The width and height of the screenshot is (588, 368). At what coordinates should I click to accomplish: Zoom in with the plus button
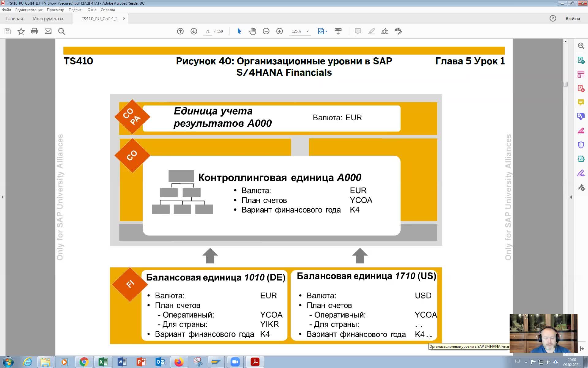point(280,31)
